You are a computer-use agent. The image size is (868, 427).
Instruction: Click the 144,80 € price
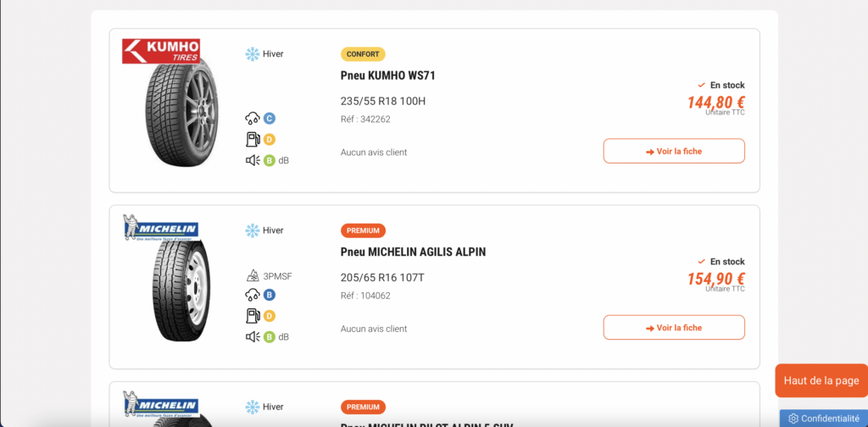[x=715, y=103]
